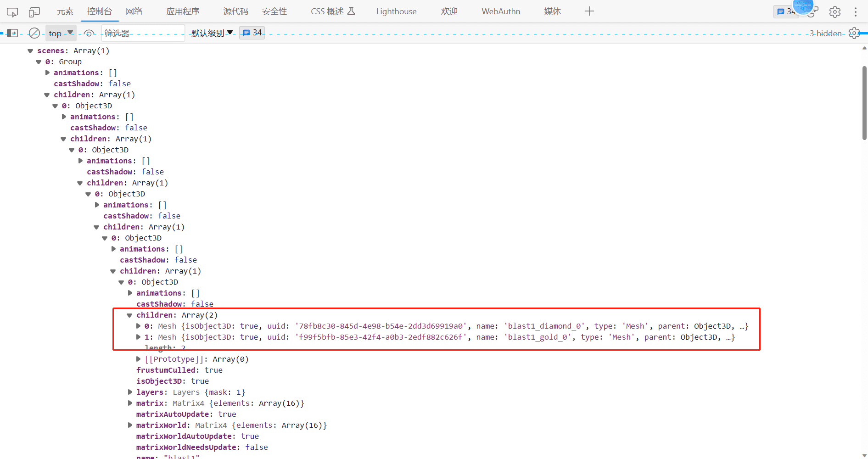Click matrixWorldAutoUpdate: true property
This screenshot has height=459, width=868.
(197, 436)
